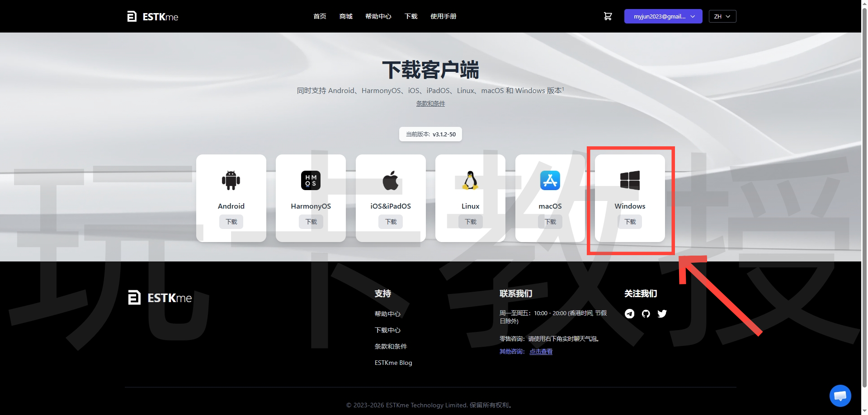Select 下载 in the top navigation

pos(411,16)
